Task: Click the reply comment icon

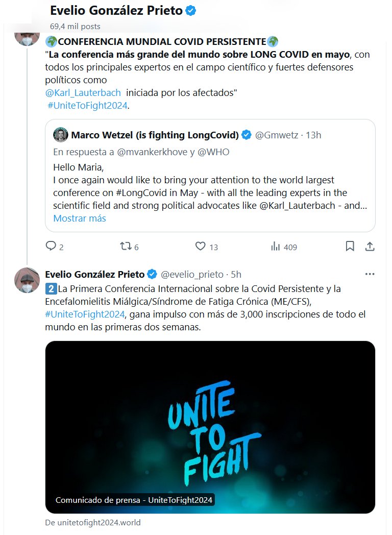Action: pyautogui.click(x=51, y=247)
